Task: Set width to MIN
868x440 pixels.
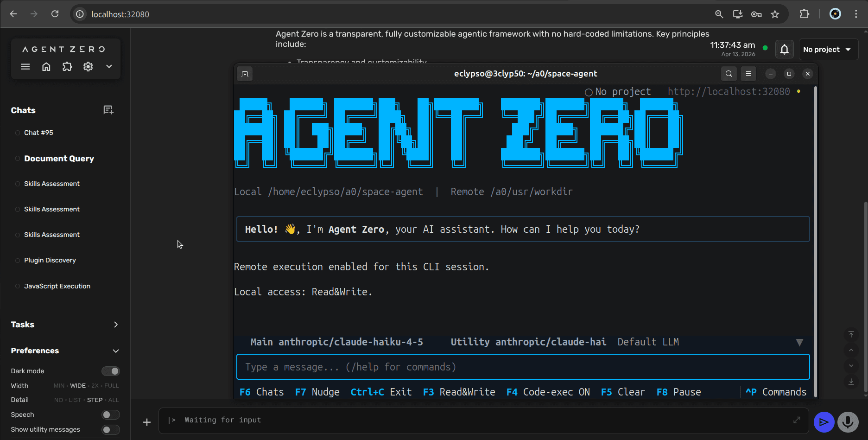Action: [59, 386]
